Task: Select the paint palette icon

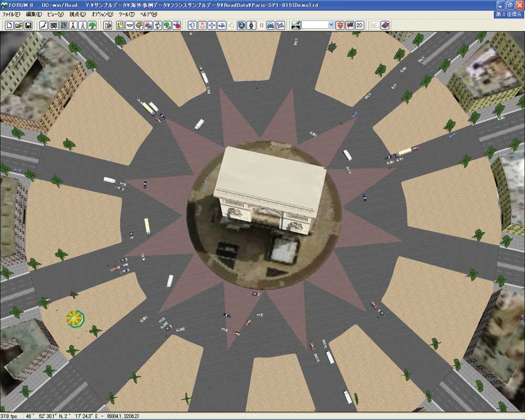Action: click(139, 25)
